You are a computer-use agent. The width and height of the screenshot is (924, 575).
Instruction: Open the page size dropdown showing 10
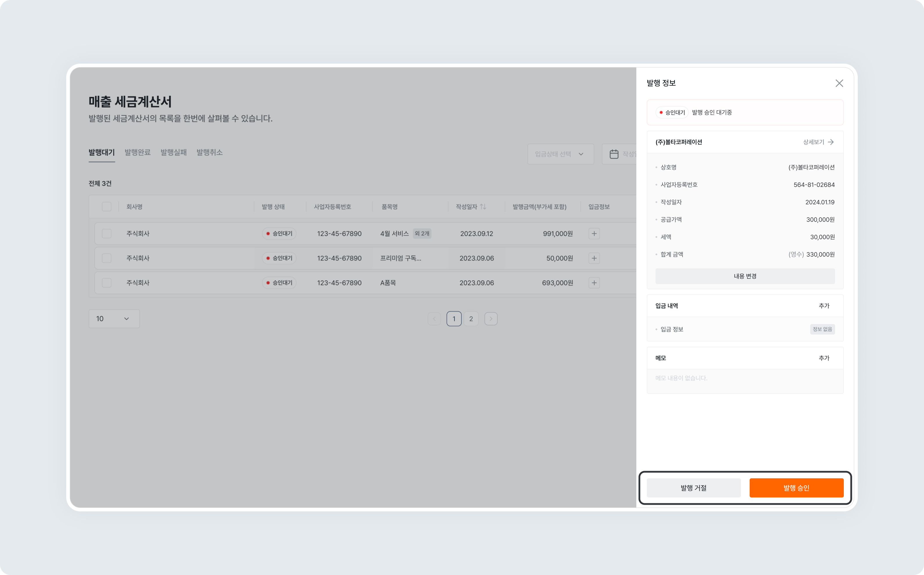click(114, 319)
